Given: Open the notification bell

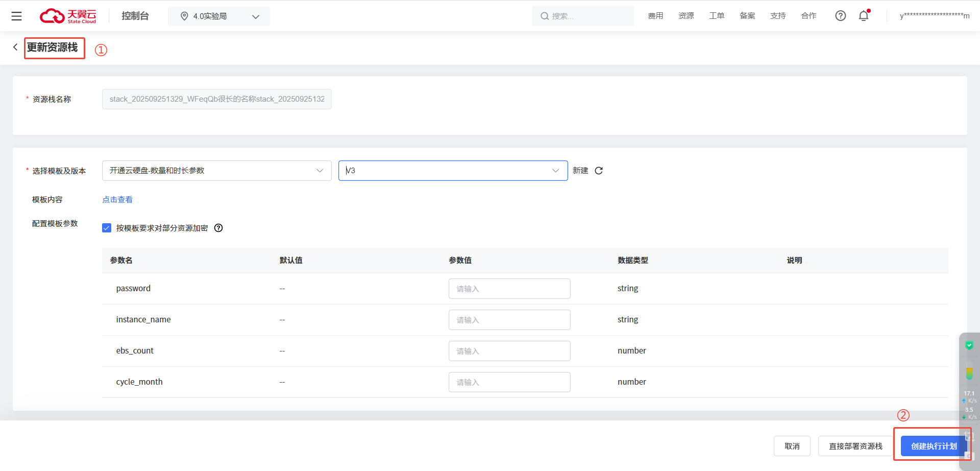Looking at the screenshot, I should [864, 16].
